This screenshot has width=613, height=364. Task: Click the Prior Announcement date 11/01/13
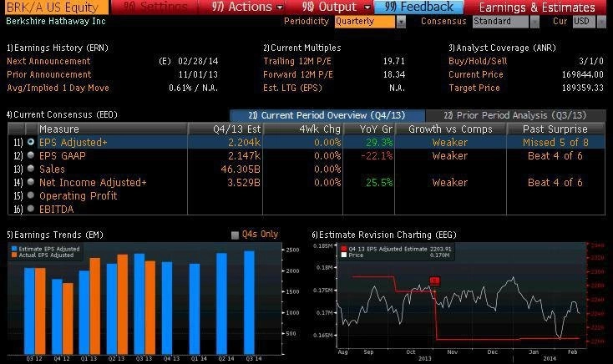pos(198,74)
